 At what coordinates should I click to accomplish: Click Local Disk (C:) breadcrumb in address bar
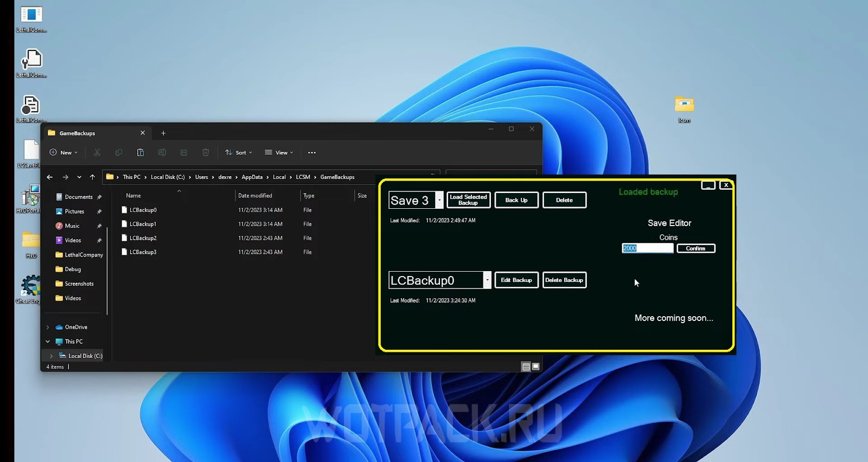pos(168,177)
